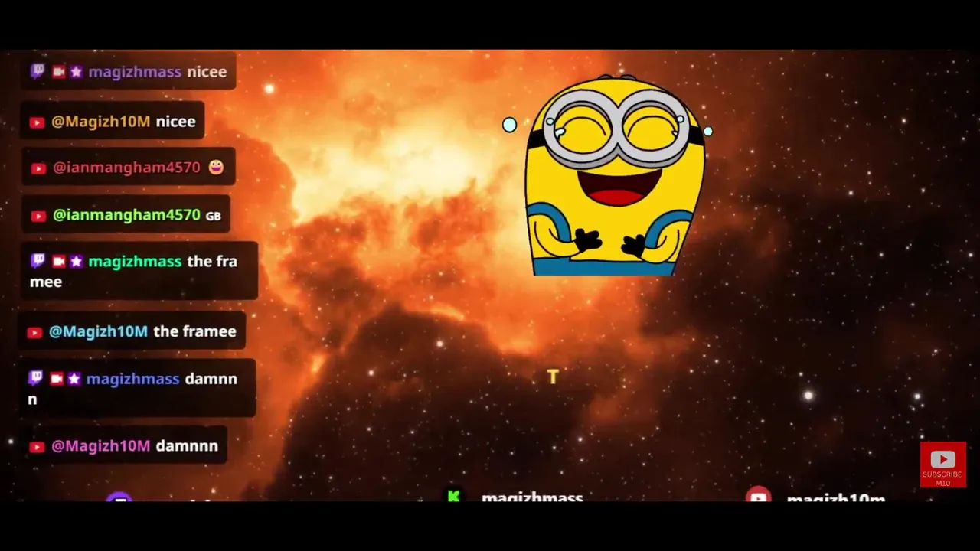
Task: Click the YouTube play icon in the Subscribe M10 badge
Action: (x=942, y=459)
